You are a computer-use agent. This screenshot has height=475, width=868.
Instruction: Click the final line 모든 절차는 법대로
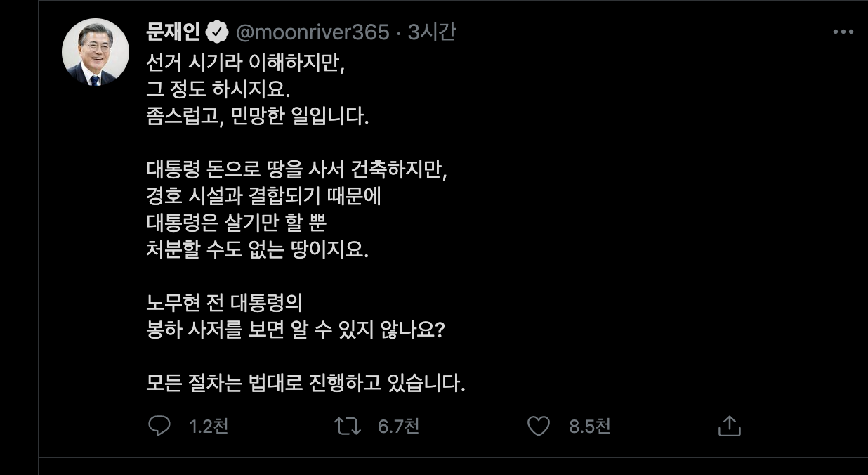click(x=305, y=383)
